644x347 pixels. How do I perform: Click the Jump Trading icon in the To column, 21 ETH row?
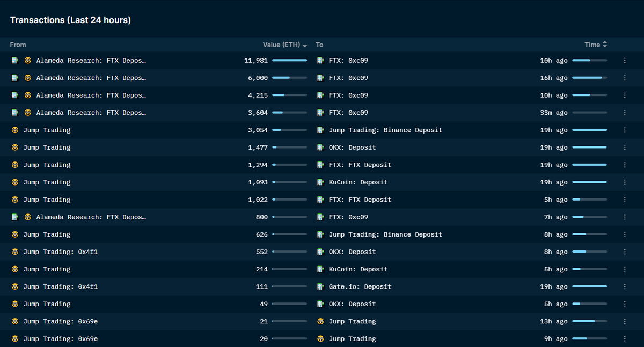click(321, 321)
